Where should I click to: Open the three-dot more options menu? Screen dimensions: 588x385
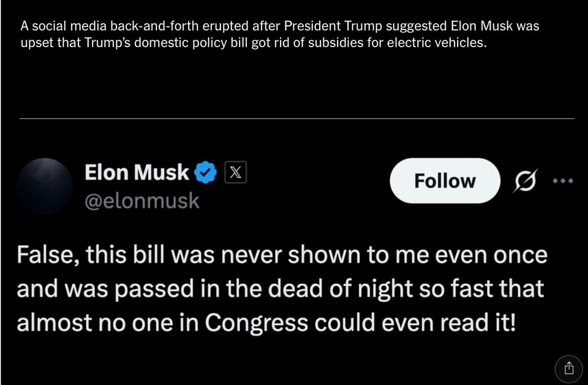[x=562, y=181]
